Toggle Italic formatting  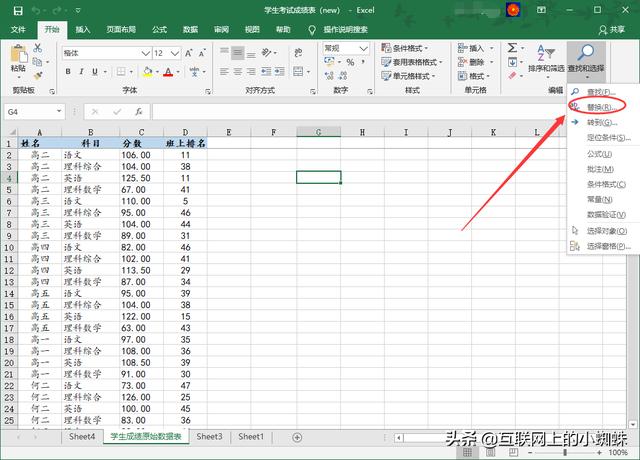(x=81, y=72)
